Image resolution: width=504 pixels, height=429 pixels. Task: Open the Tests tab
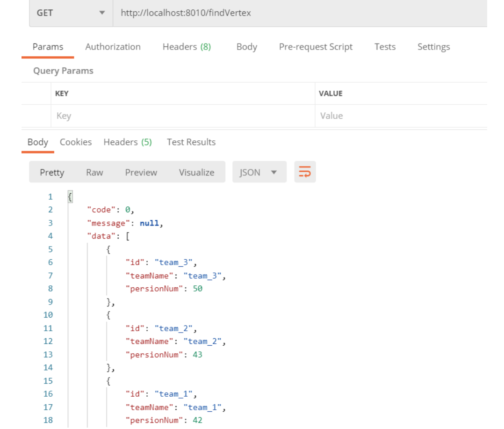click(x=385, y=47)
